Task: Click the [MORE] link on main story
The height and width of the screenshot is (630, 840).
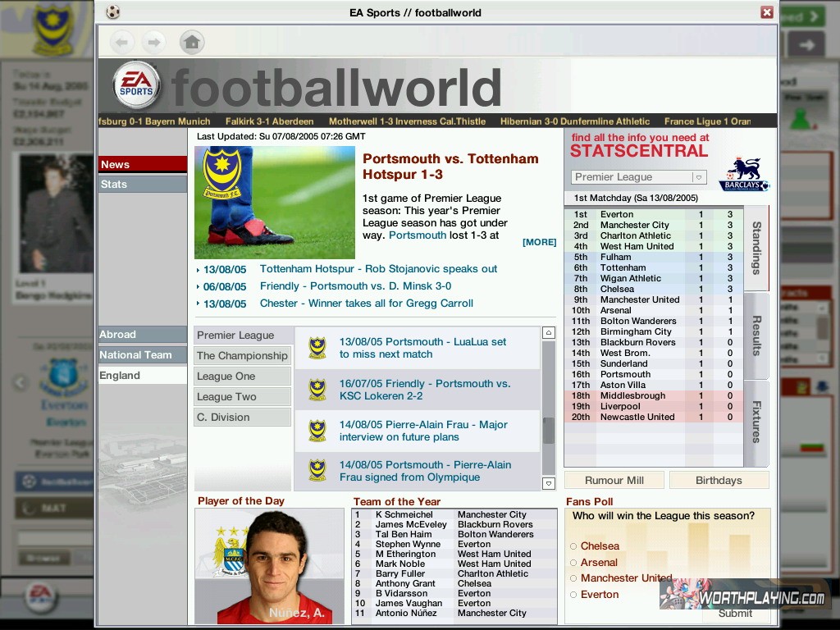Action: pos(539,242)
